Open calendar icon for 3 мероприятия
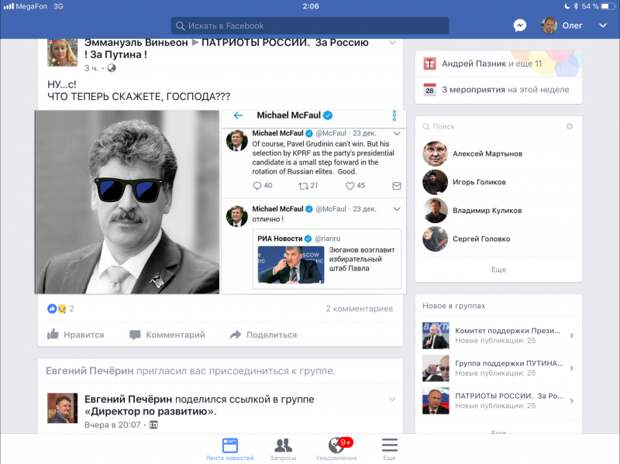The height and width of the screenshot is (464, 620). pyautogui.click(x=430, y=90)
